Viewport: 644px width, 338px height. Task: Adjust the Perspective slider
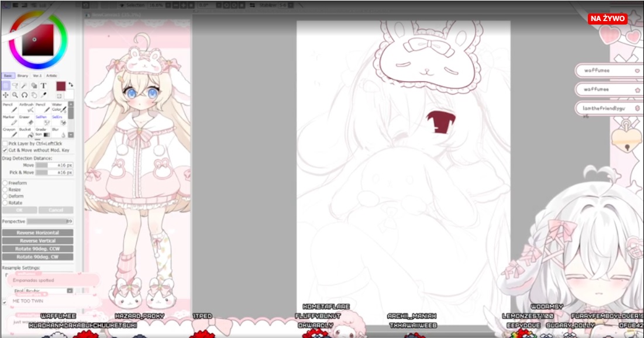[50, 222]
